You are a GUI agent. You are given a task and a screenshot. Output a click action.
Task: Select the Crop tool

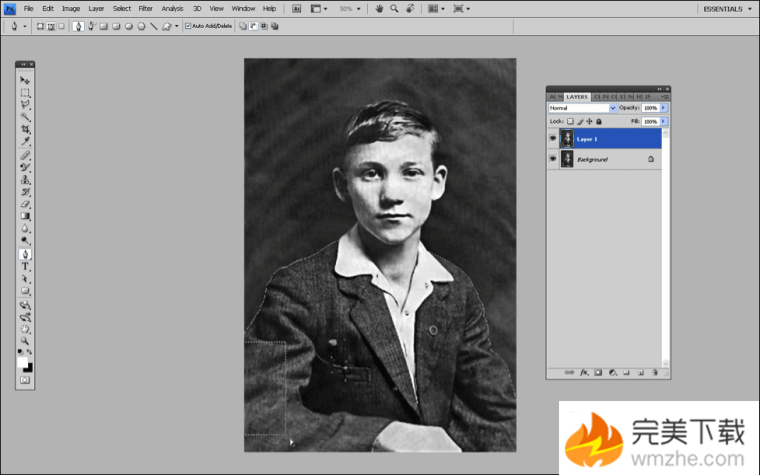pos(26,129)
